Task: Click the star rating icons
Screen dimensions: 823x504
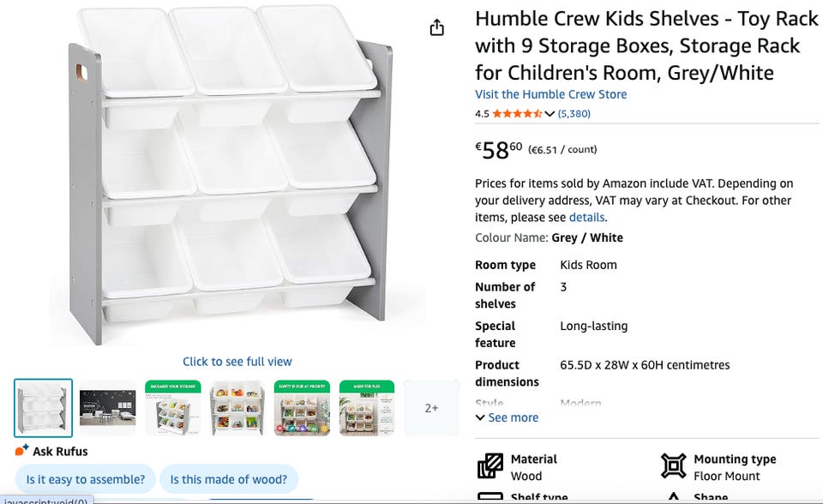Action: 516,114
